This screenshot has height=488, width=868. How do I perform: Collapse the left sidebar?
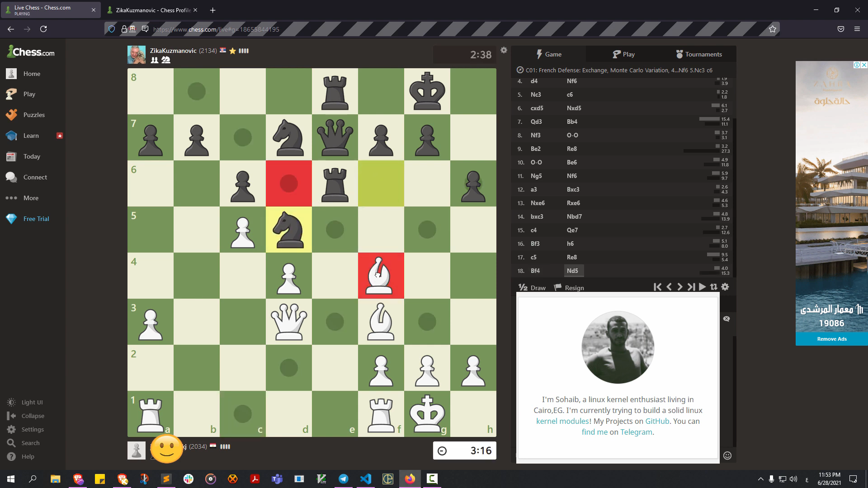tap(33, 416)
